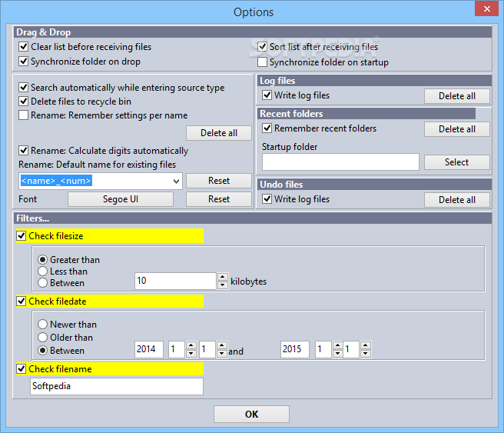The height and width of the screenshot is (433, 504).
Task: Click Delete all in Undo files section
Action: [457, 200]
